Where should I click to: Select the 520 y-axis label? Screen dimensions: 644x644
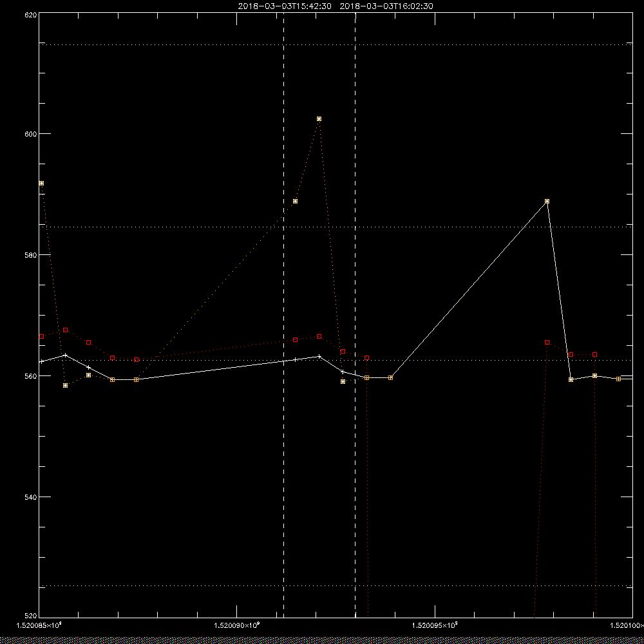coord(30,616)
